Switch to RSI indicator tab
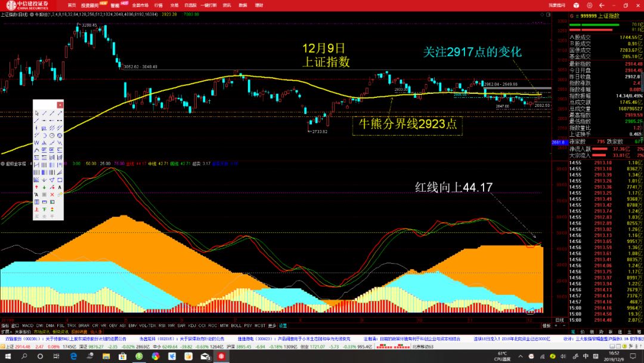 coord(162,325)
